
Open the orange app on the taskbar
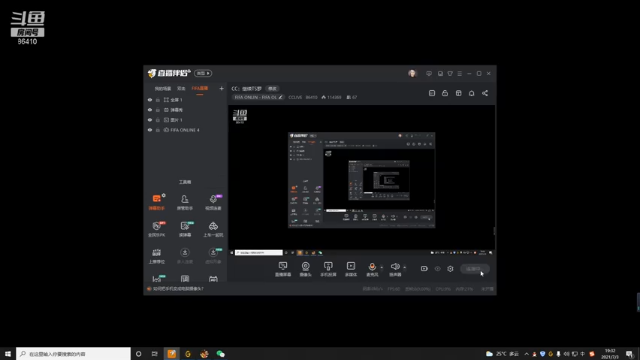172,354
